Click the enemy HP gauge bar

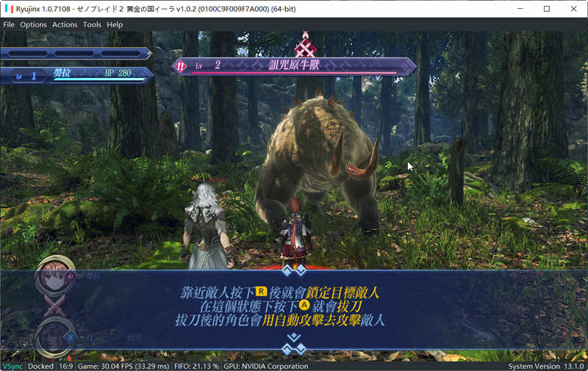[293, 73]
